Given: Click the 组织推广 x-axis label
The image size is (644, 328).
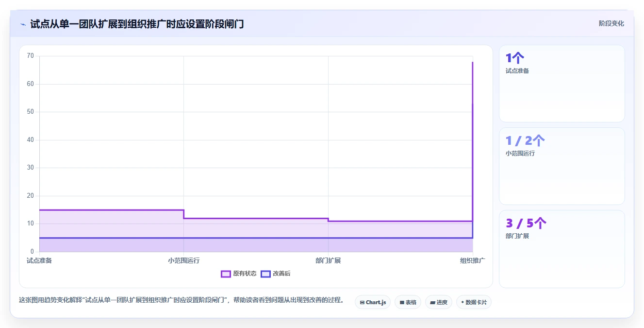Looking at the screenshot, I should 473,260.
